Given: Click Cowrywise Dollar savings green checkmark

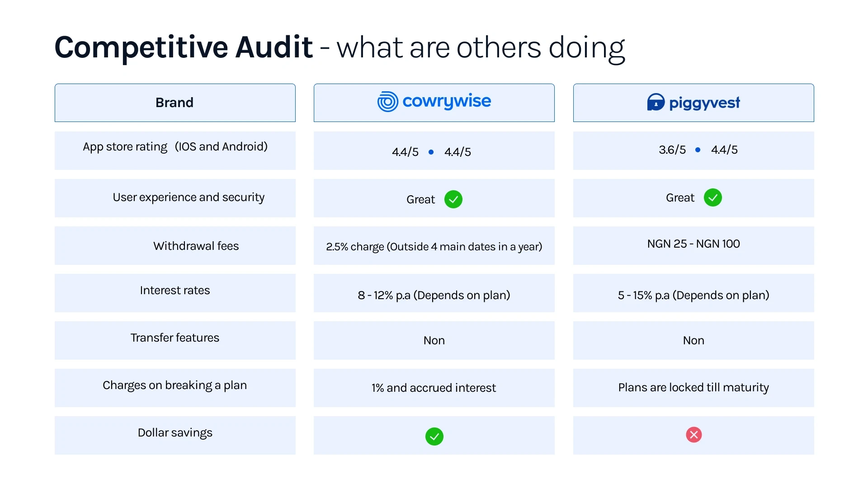Looking at the screenshot, I should [434, 436].
